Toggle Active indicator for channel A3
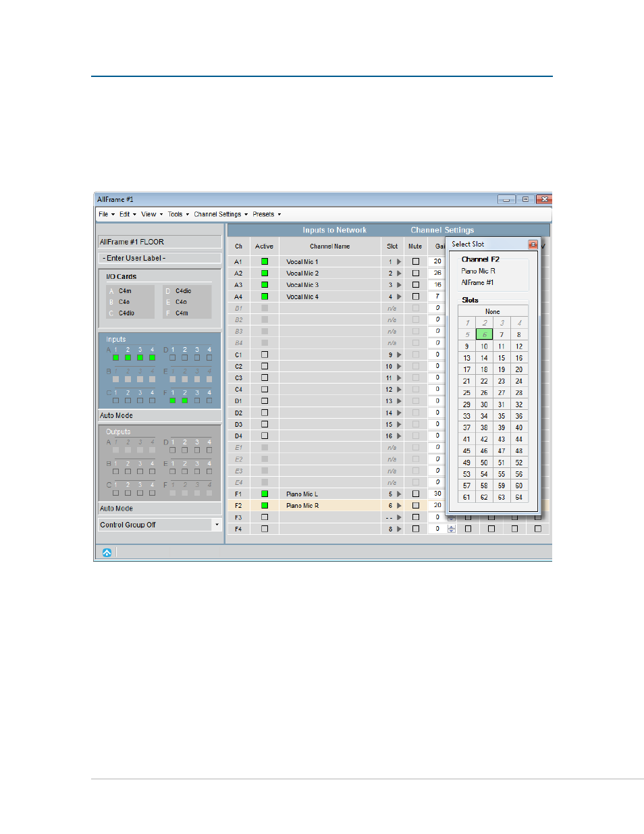Viewport: 644px width, 834px height. point(265,285)
